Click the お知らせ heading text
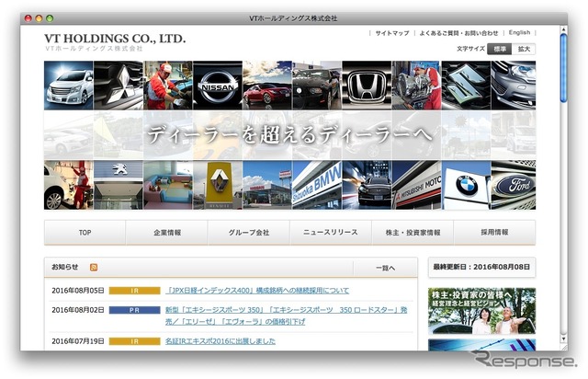This screenshot has height=379, width=588. tap(65, 267)
